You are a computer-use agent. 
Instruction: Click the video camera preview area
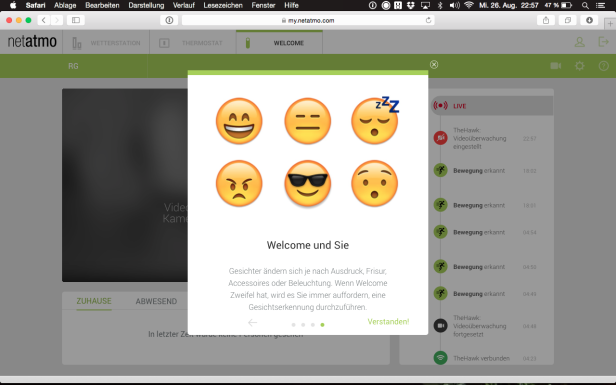[125, 185]
